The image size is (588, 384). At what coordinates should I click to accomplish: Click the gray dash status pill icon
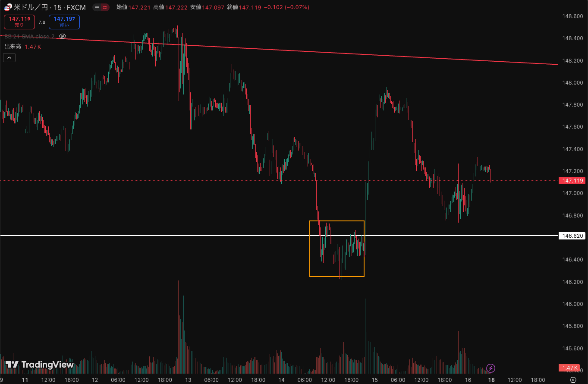[x=97, y=8]
